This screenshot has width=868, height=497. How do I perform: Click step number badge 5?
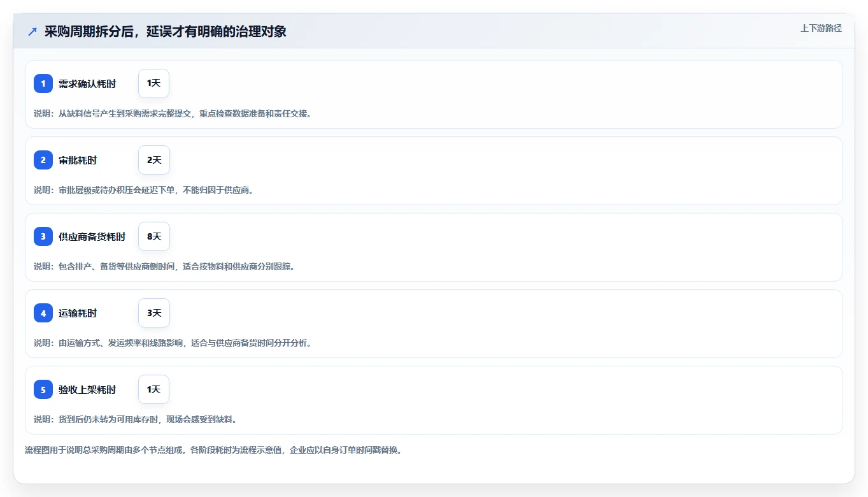[x=43, y=389]
